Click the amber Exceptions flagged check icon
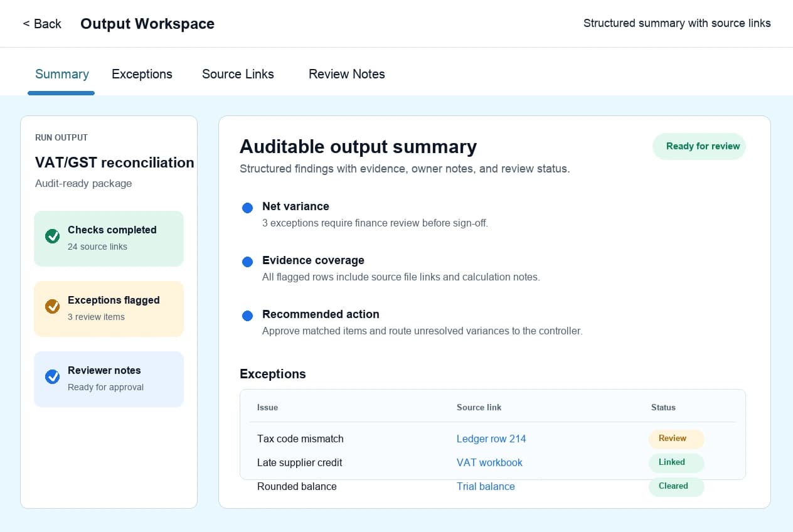The height and width of the screenshot is (532, 793). click(53, 307)
